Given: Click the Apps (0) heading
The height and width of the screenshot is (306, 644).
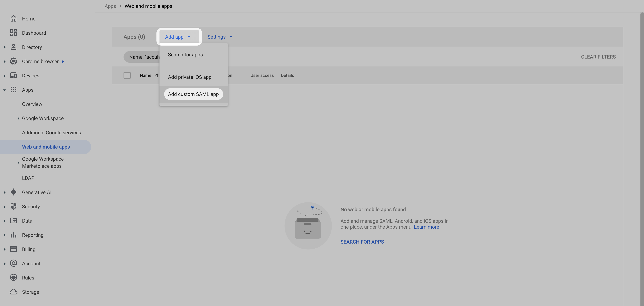Looking at the screenshot, I should [134, 37].
